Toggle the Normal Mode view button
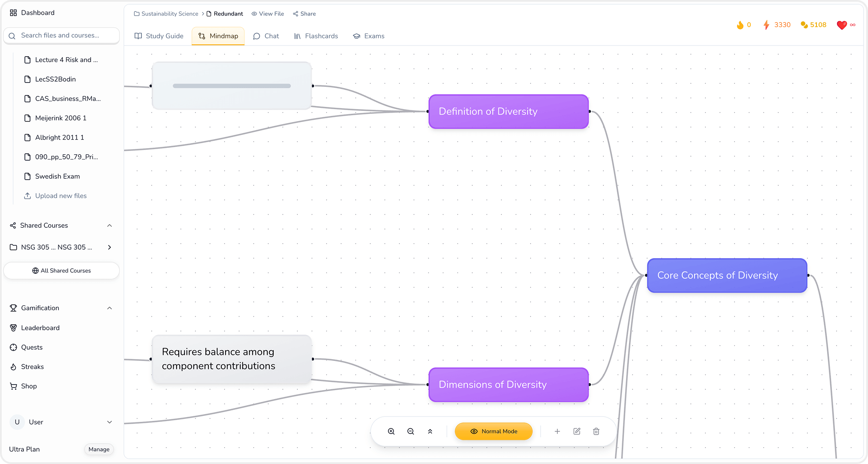This screenshot has width=868, height=464. 493,431
